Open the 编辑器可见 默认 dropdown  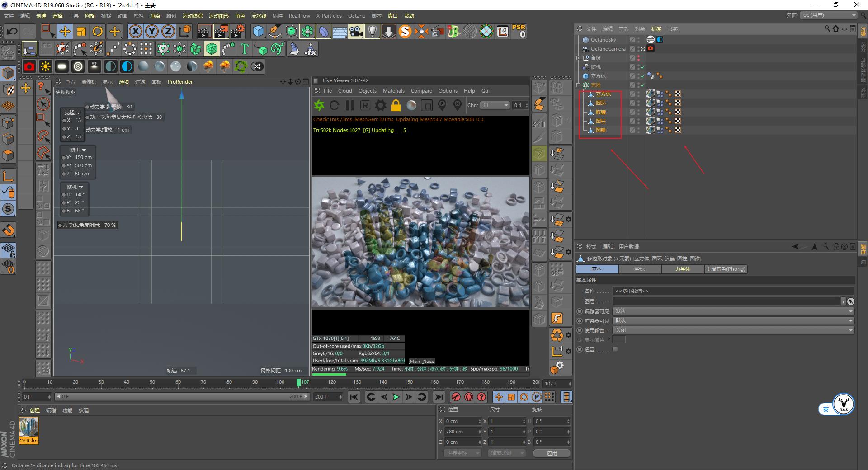732,311
